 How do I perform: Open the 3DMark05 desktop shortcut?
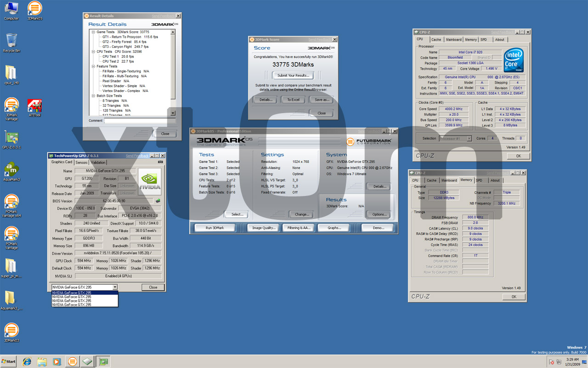(34, 10)
